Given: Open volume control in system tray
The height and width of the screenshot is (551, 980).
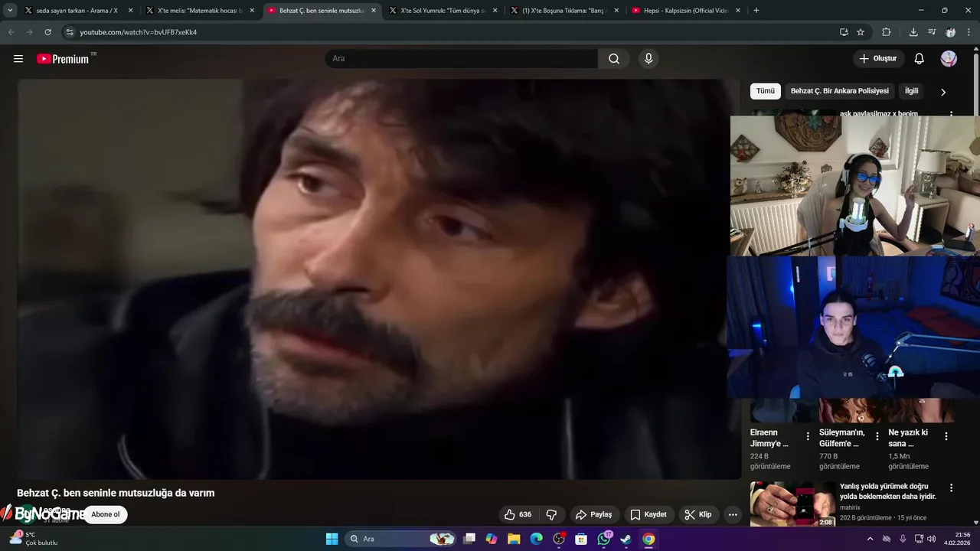Looking at the screenshot, I should pos(931,539).
